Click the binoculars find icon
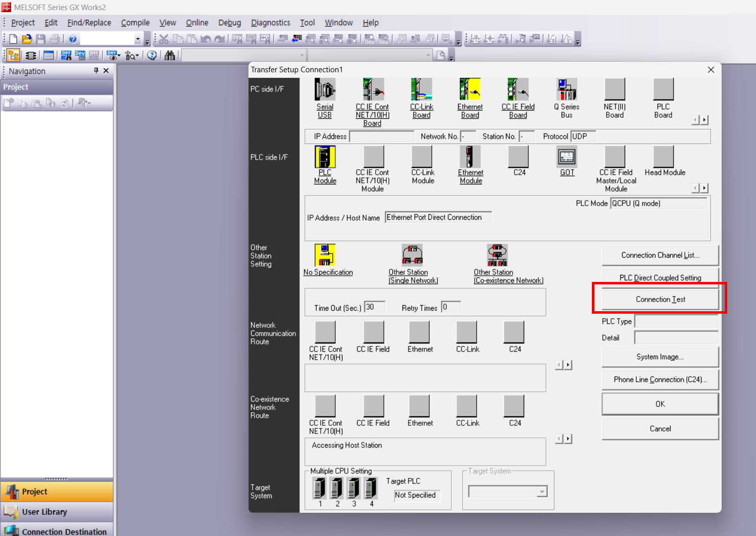This screenshot has height=536, width=756. [x=170, y=56]
